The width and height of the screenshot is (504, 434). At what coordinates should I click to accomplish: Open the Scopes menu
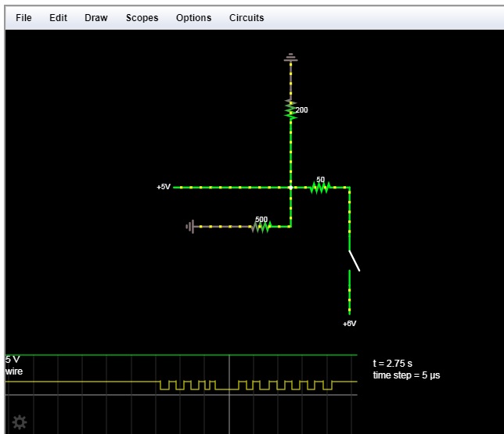coord(142,18)
